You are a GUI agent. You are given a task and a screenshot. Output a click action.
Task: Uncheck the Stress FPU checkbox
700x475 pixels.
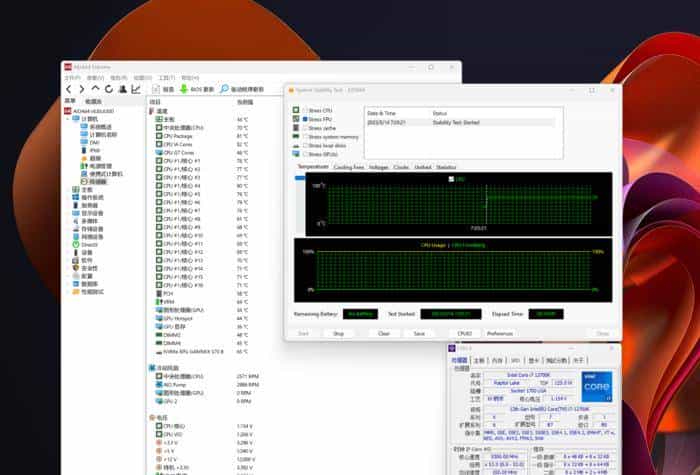click(x=305, y=119)
